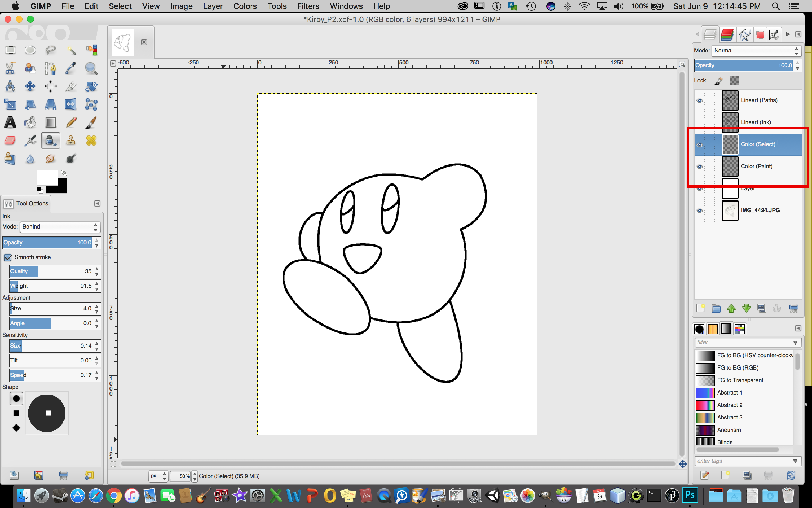812x508 pixels.
Task: Switch to the Channels tab
Action: 727,35
